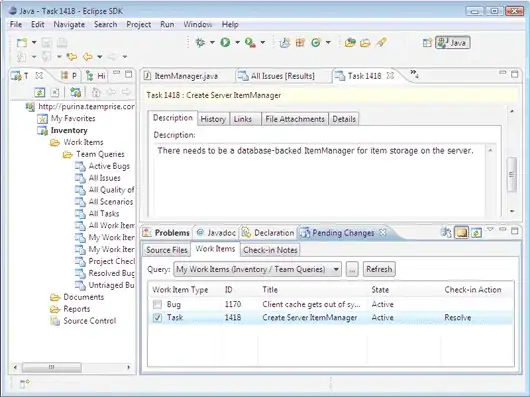Click the green Run toolbar icon
The height and width of the screenshot is (397, 530).
(225, 42)
